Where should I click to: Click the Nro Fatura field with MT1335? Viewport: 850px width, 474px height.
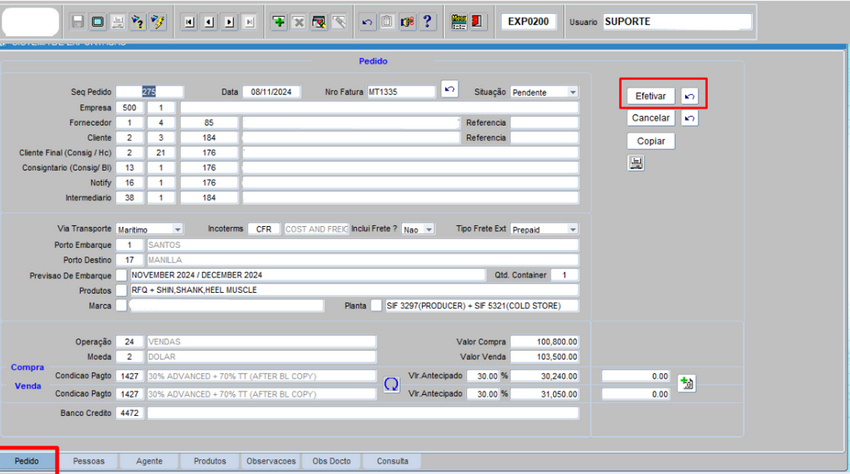coord(400,92)
